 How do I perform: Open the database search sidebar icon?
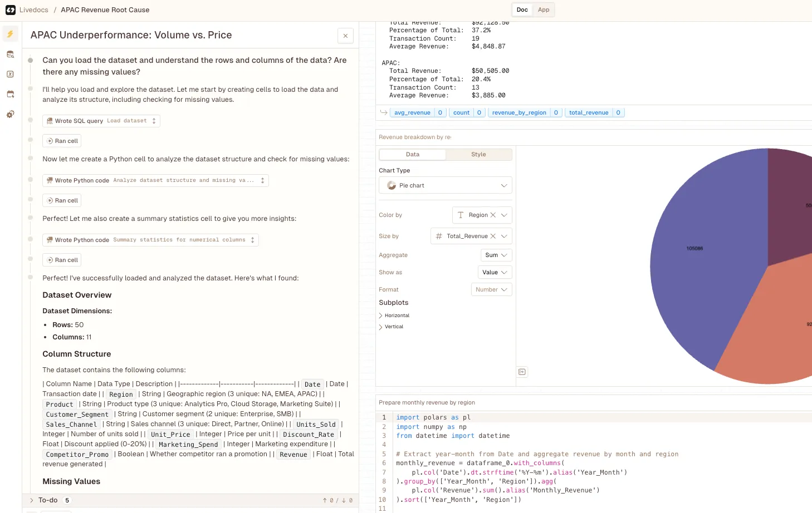[x=10, y=54]
